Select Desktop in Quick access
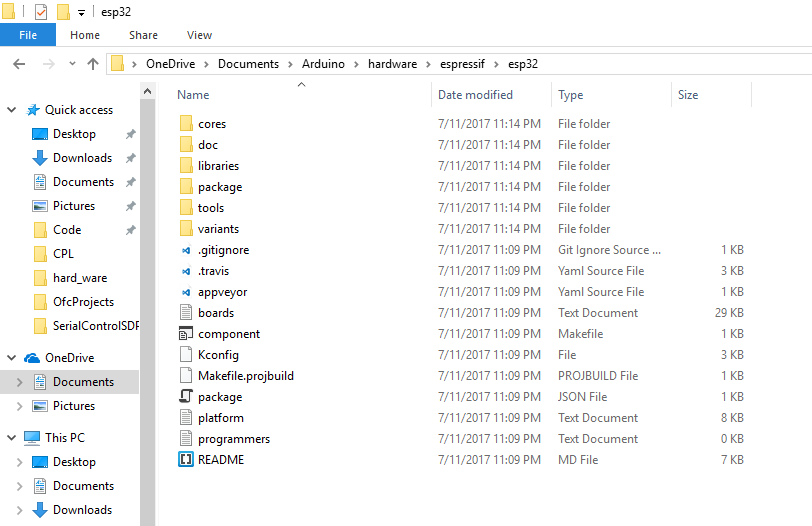Screen dimensions: 812x526 pyautogui.click(x=74, y=134)
